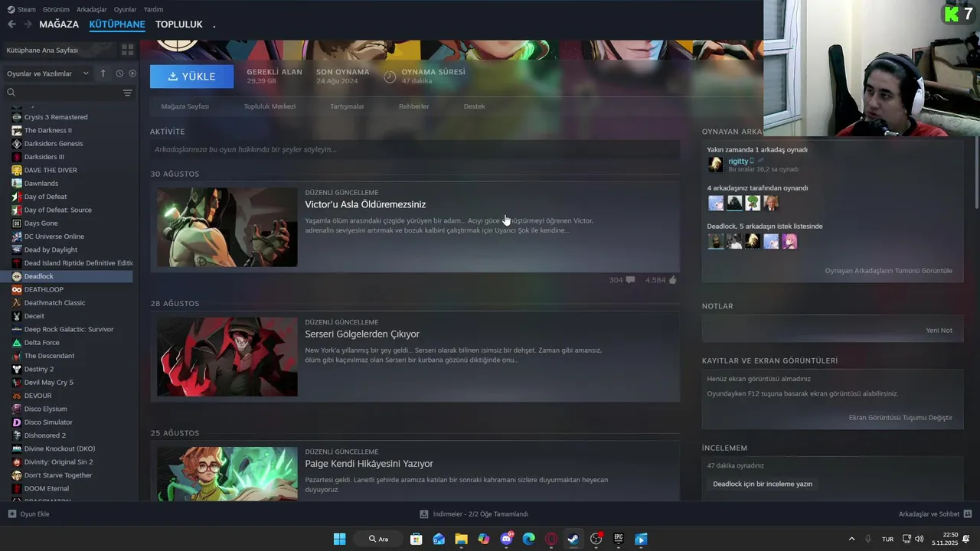Open the collections grid view icon
980x551 pixels.
(127, 50)
